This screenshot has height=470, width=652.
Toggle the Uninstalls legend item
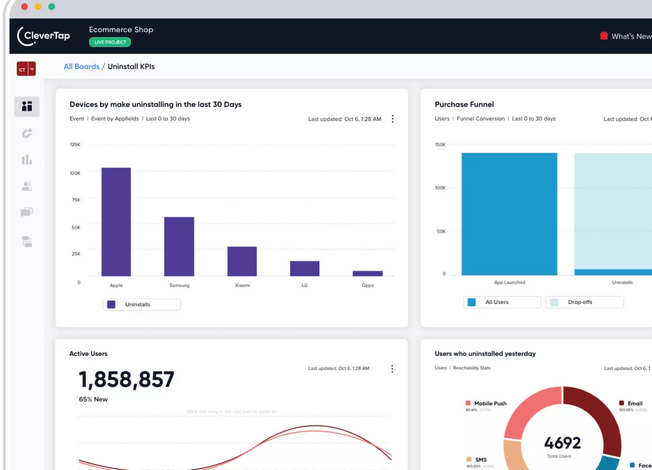pos(142,304)
